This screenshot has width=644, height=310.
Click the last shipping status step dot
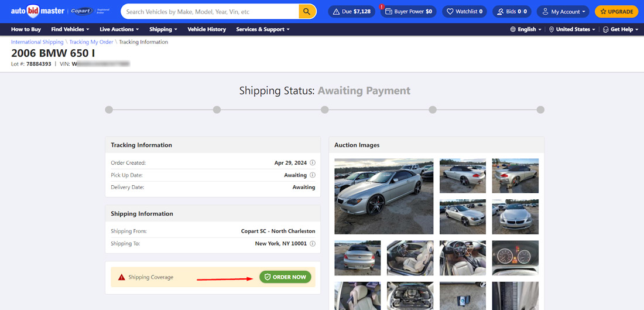point(540,110)
